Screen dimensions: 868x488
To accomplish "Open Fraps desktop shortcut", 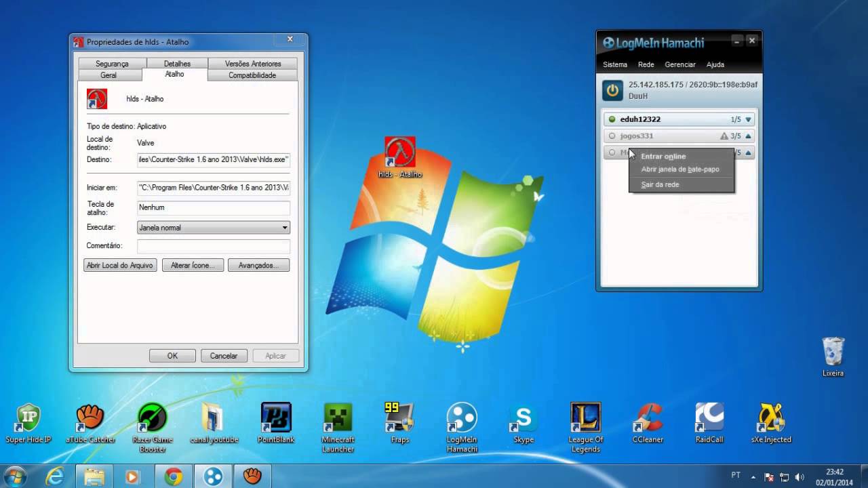I will [399, 424].
